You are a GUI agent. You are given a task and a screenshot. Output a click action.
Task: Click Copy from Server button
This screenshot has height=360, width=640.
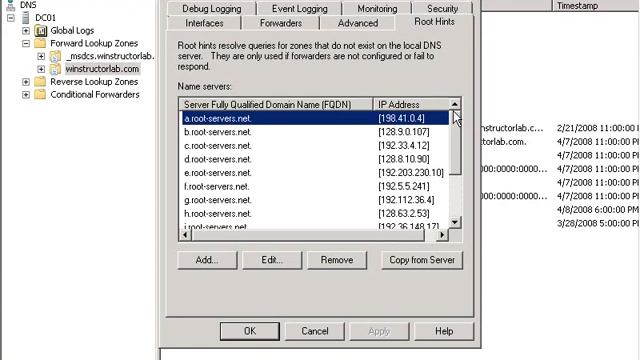click(422, 260)
